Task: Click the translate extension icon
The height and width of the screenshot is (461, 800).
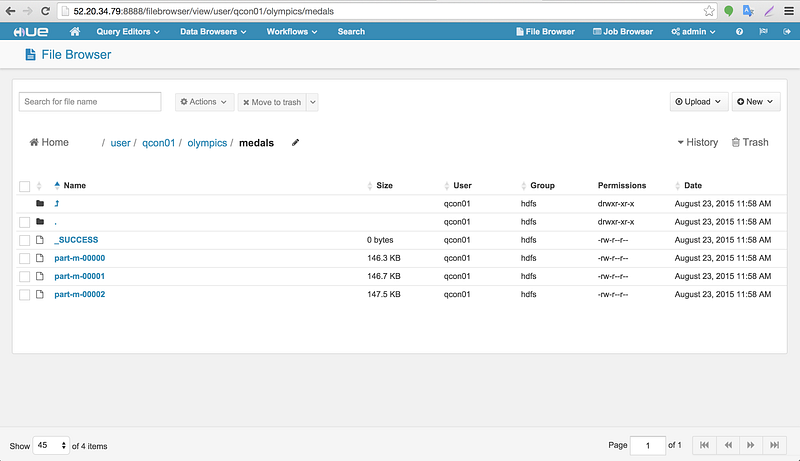Action: (x=748, y=11)
